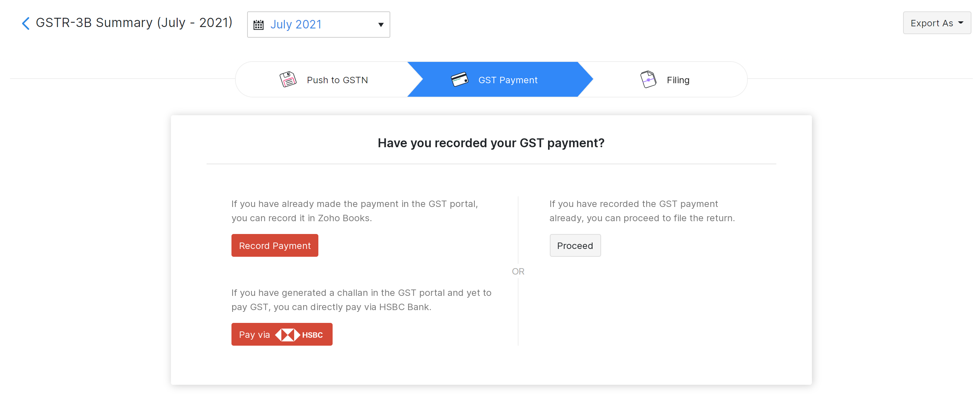The height and width of the screenshot is (399, 980).
Task: Click the credit card GST Payment icon
Action: [x=459, y=79]
